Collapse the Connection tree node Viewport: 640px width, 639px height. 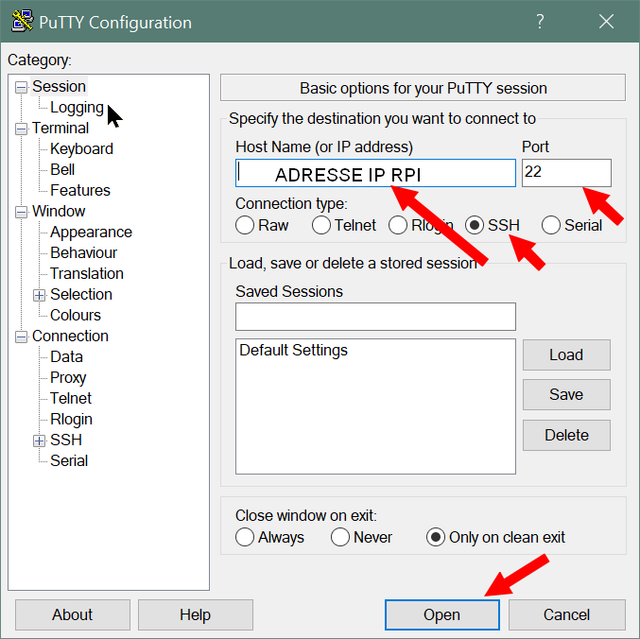pyautogui.click(x=21, y=337)
